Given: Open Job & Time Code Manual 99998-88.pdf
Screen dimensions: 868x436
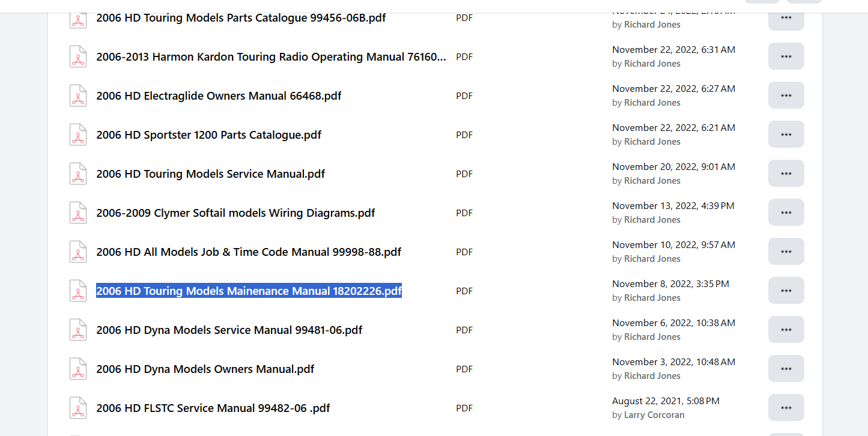Looking at the screenshot, I should click(249, 252).
